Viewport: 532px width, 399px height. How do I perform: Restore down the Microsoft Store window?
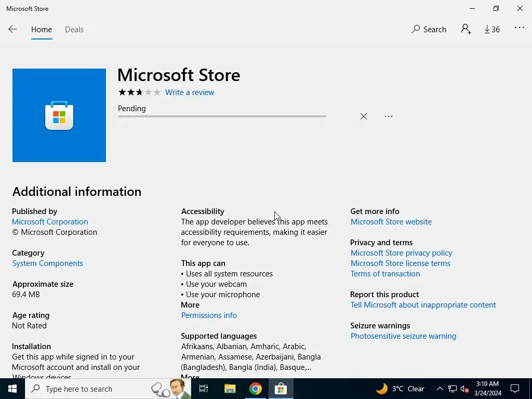[496, 8]
